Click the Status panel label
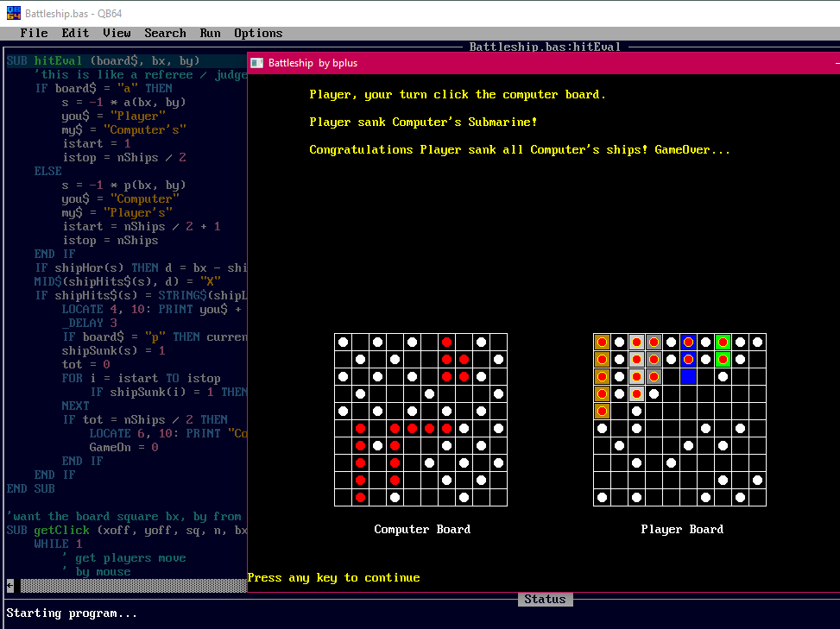This screenshot has height=629, width=840. tap(545, 599)
